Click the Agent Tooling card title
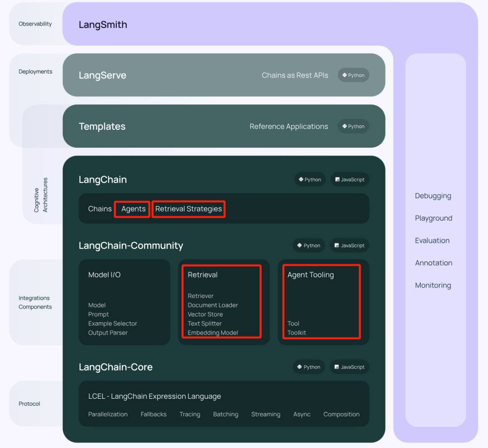 pyautogui.click(x=310, y=274)
